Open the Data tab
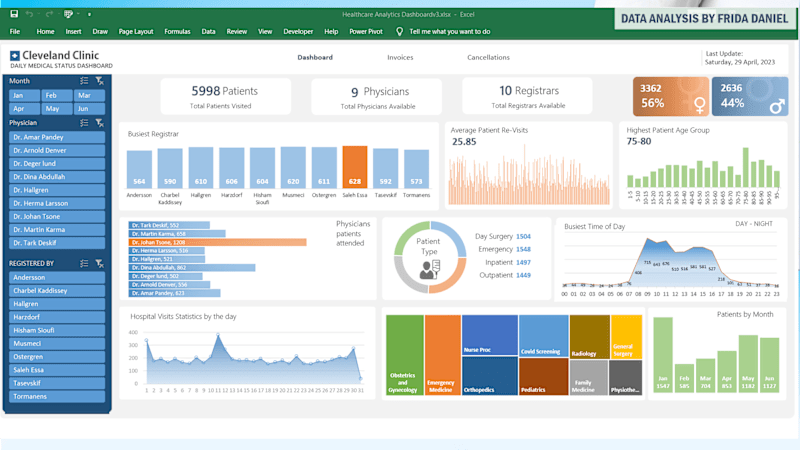The height and width of the screenshot is (450, 800). pos(208,32)
